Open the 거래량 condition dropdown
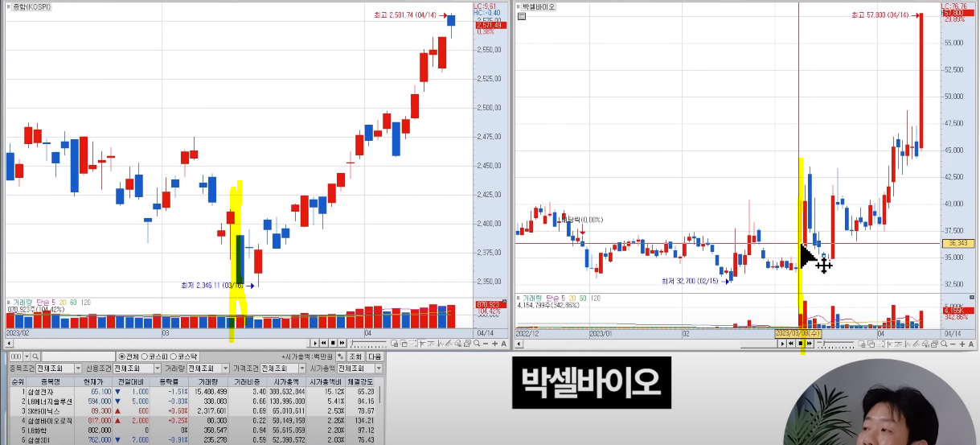 (225, 369)
